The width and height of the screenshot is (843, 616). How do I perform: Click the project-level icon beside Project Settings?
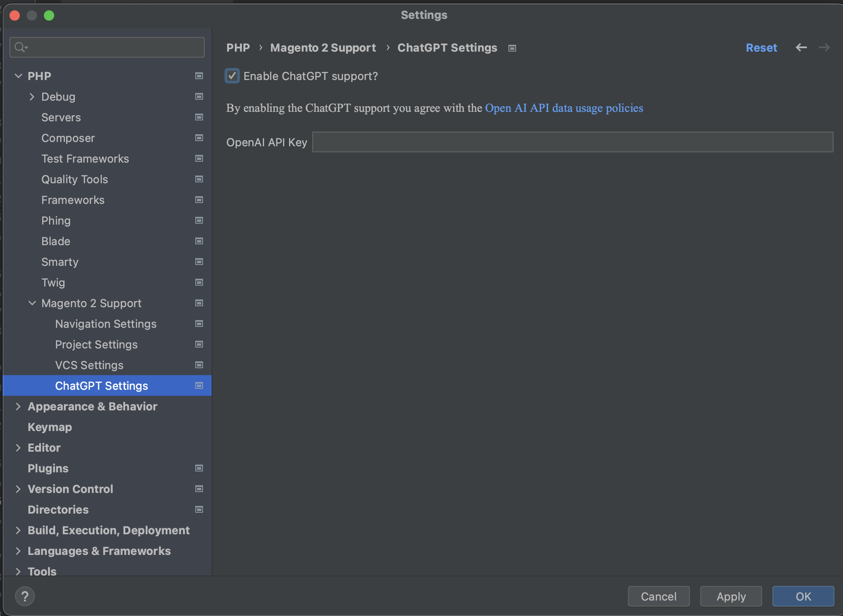(199, 344)
